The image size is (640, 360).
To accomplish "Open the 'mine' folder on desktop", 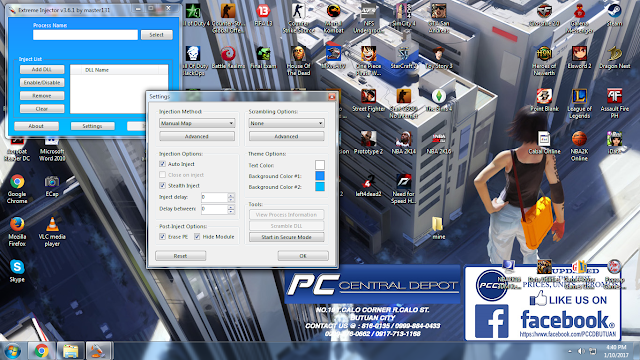I will coord(438,228).
